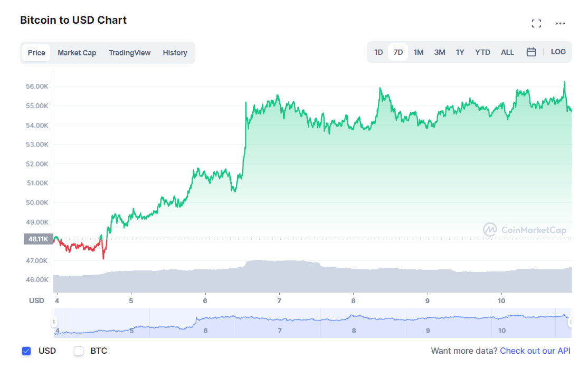Open the calendar date range picker

pos(531,52)
